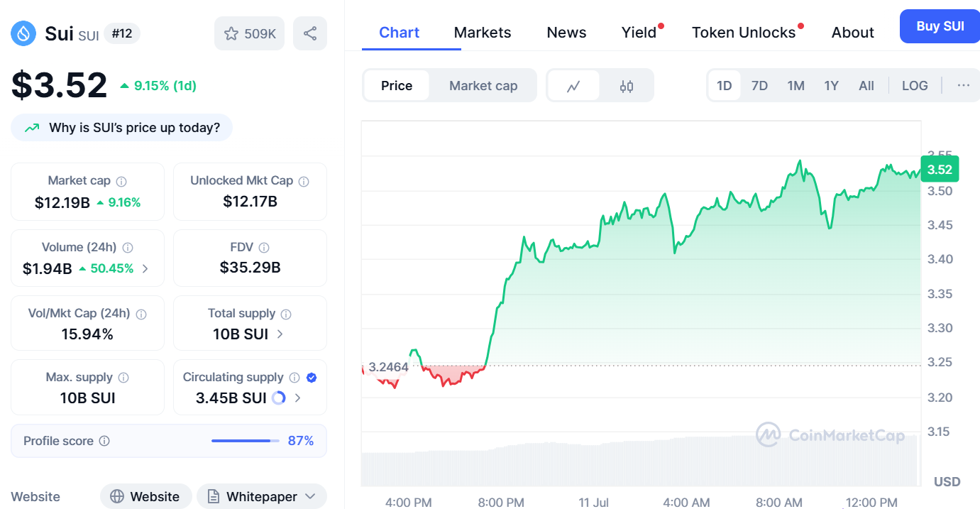Open chart more options ellipsis

click(x=963, y=86)
